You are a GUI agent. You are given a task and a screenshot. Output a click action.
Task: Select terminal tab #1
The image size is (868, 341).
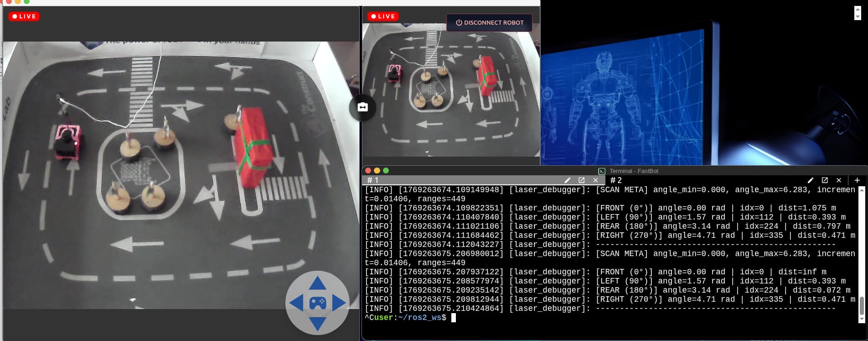[x=373, y=180]
